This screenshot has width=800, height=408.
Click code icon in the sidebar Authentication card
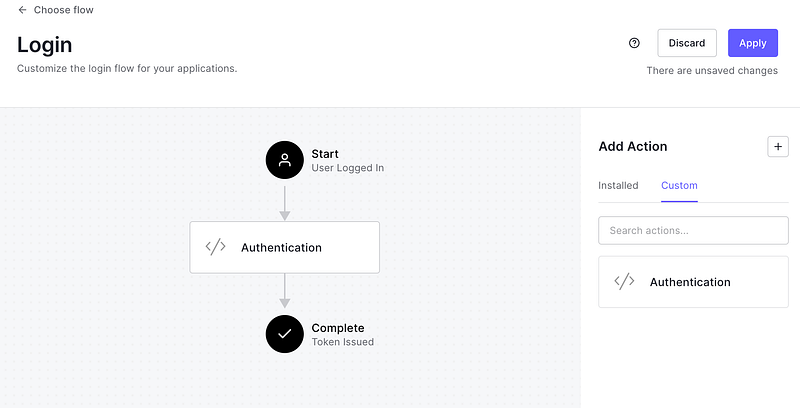click(624, 282)
